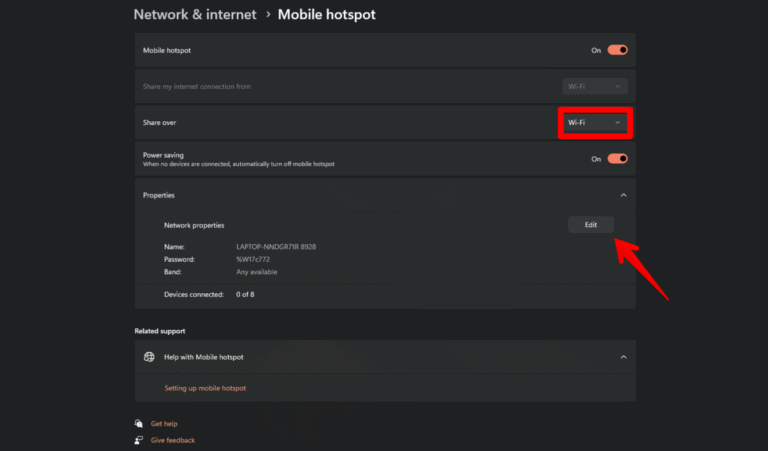The width and height of the screenshot is (768, 451).
Task: Disable the Power saving toggle
Action: point(617,158)
